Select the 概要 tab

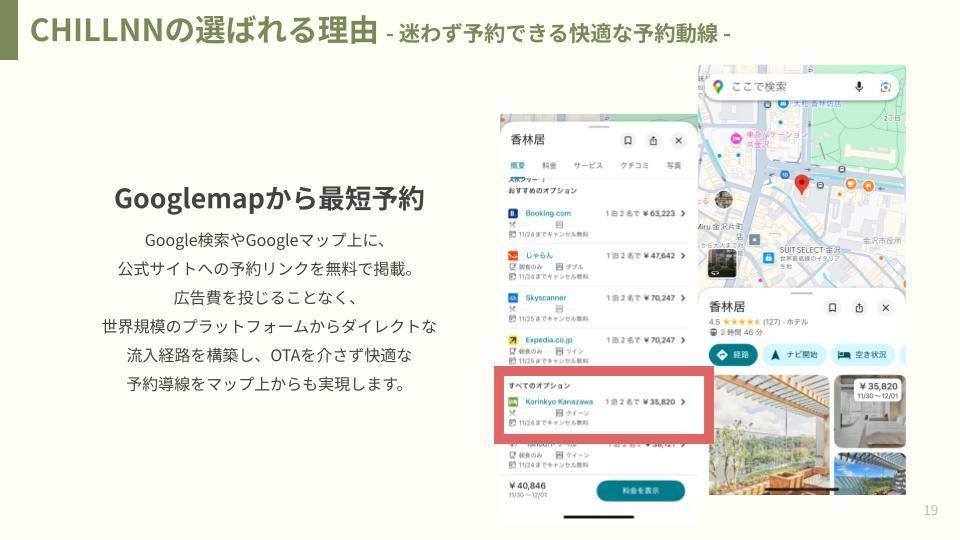[x=517, y=165]
